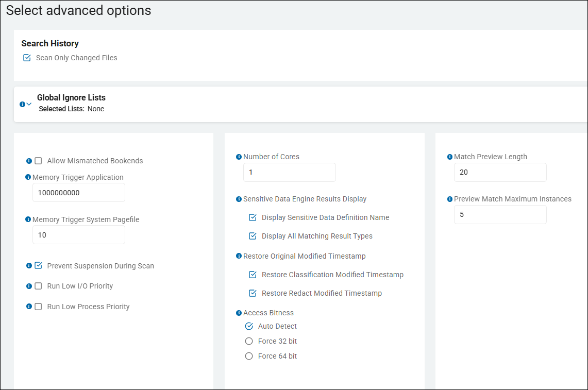Click the Restore Original Modified Timestamp info icon

point(239,256)
